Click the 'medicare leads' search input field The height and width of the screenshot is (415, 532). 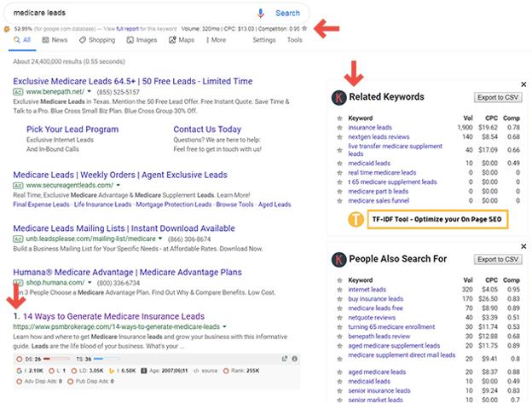128,13
